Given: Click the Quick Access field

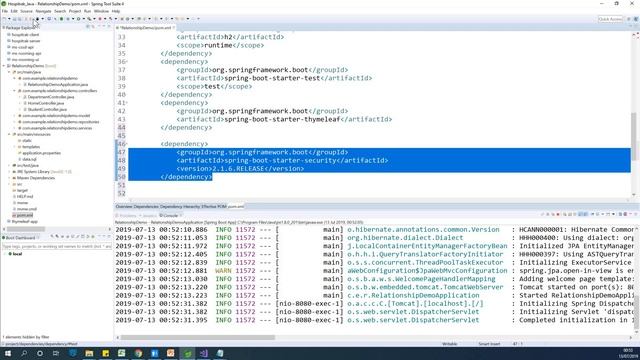Looking at the screenshot, I should 610,19.
